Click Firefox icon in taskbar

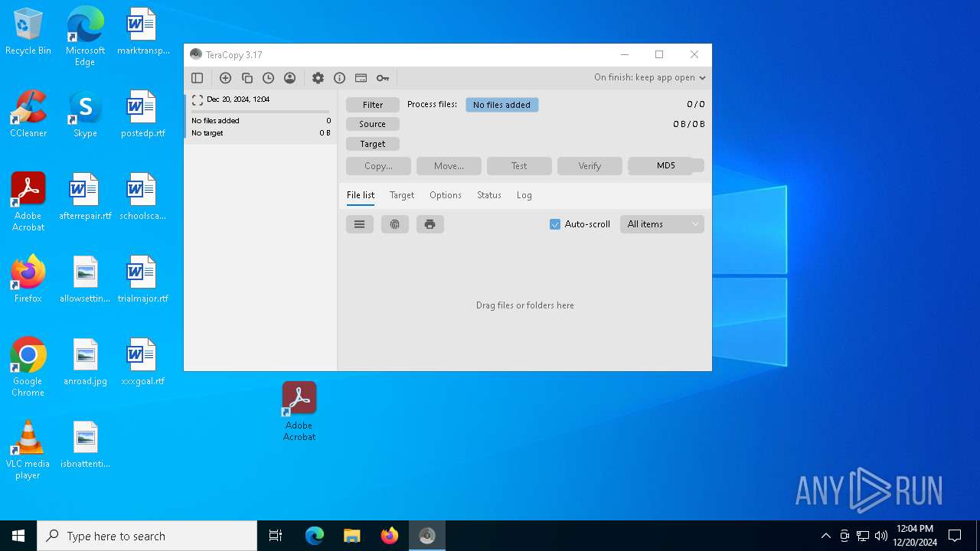390,536
